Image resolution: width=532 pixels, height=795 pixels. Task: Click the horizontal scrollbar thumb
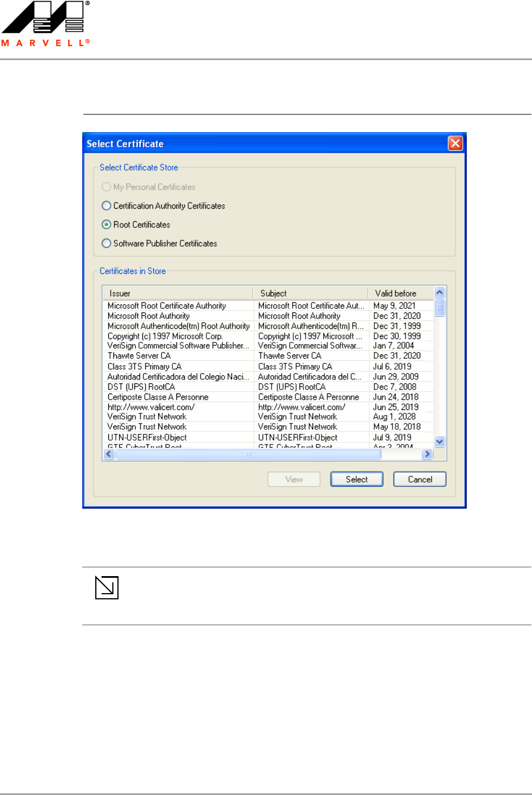pyautogui.click(x=248, y=454)
